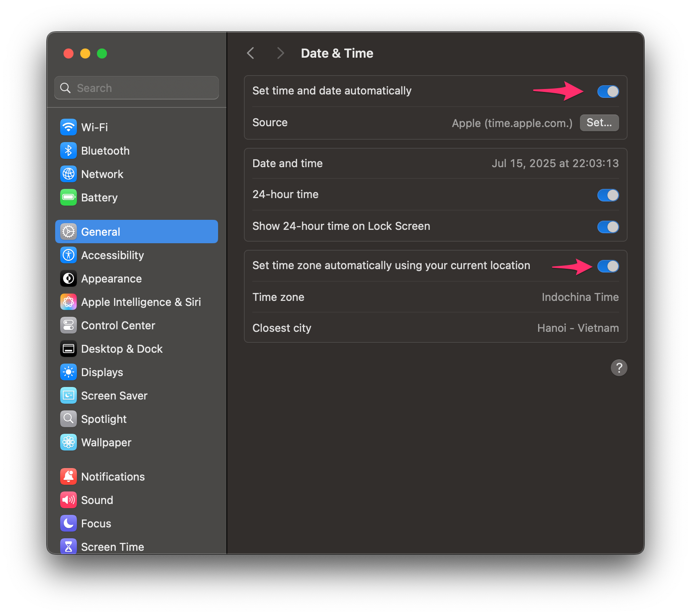691x616 pixels.
Task: Open Screen Time label in sidebar
Action: (x=112, y=547)
